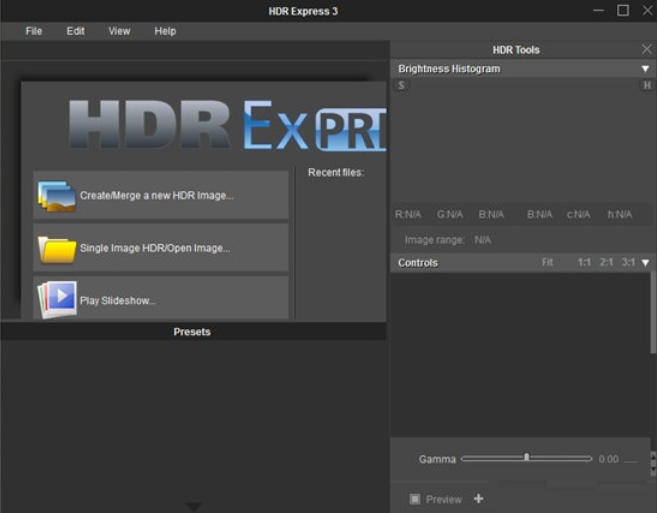Collapse the Controls section arrow

tap(645, 263)
